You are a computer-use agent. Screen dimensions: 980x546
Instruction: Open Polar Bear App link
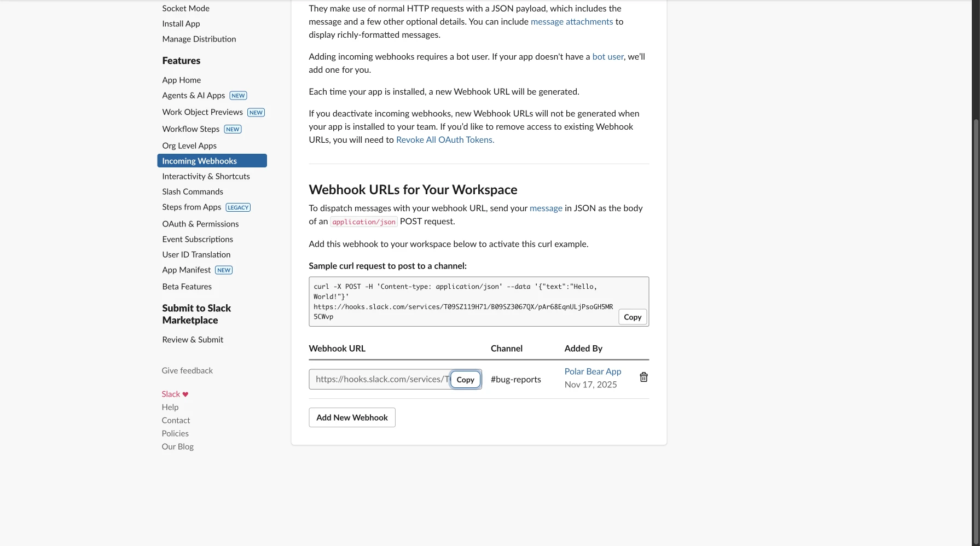[x=593, y=371]
